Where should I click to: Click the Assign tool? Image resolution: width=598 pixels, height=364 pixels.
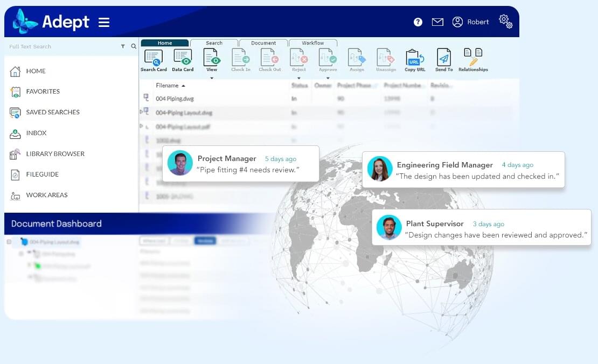[x=357, y=60]
